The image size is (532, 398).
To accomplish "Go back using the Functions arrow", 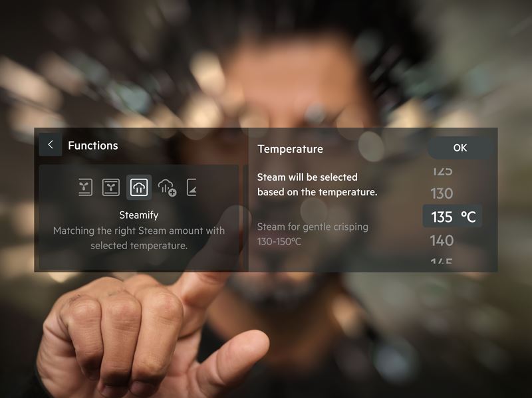I will point(51,145).
